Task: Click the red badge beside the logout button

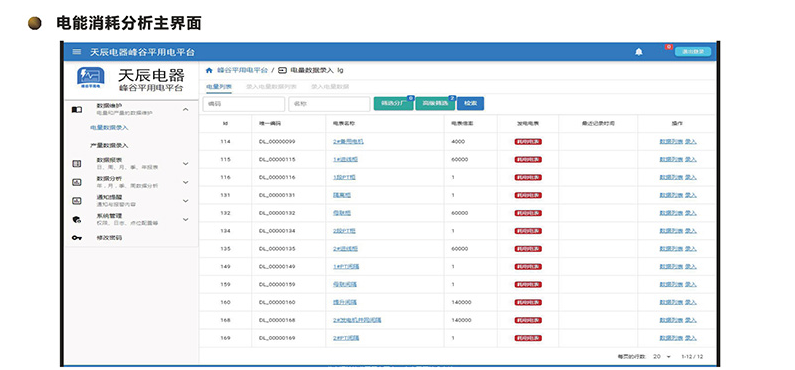Action: click(669, 47)
